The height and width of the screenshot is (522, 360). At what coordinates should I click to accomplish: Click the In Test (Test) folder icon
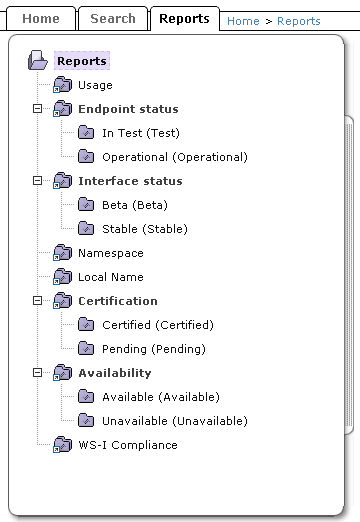pyautogui.click(x=86, y=132)
